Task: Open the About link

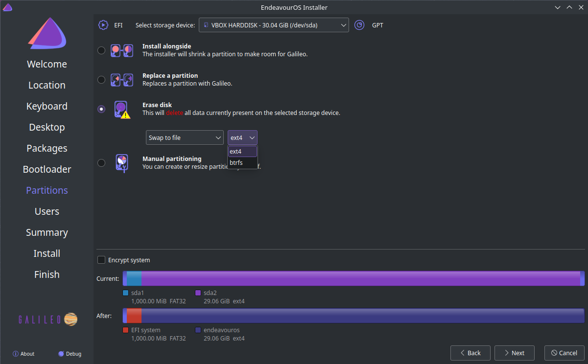Action: pos(24,354)
